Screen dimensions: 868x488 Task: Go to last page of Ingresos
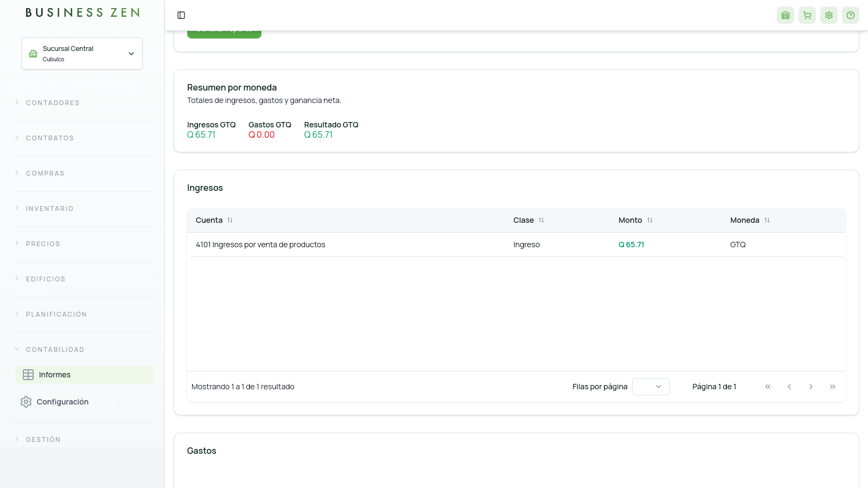[833, 387]
